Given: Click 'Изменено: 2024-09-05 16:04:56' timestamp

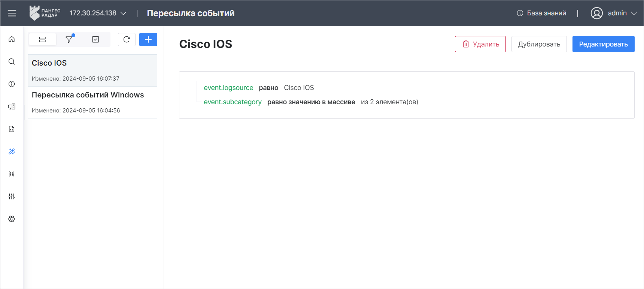Looking at the screenshot, I should click(x=76, y=111).
